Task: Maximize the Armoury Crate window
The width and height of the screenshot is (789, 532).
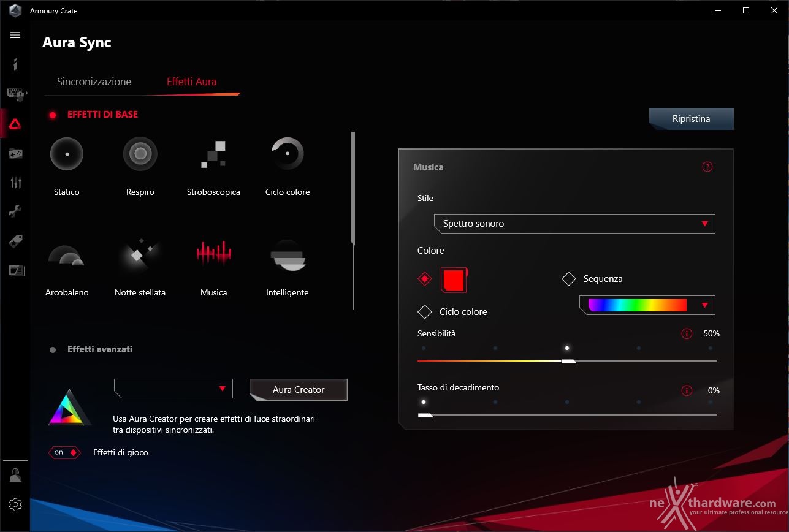Action: 746,10
